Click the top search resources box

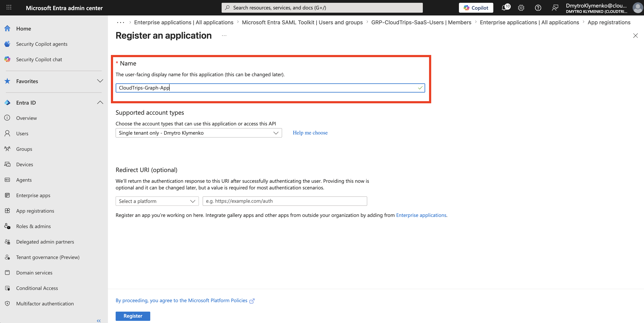[322, 8]
